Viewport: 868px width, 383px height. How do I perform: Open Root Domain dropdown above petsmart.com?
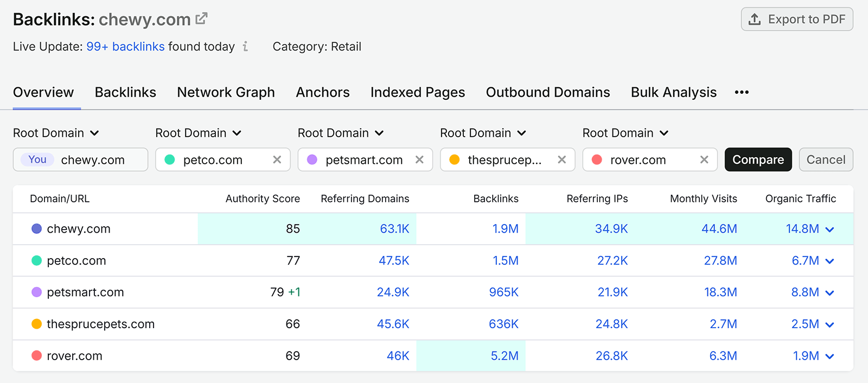pyautogui.click(x=341, y=133)
